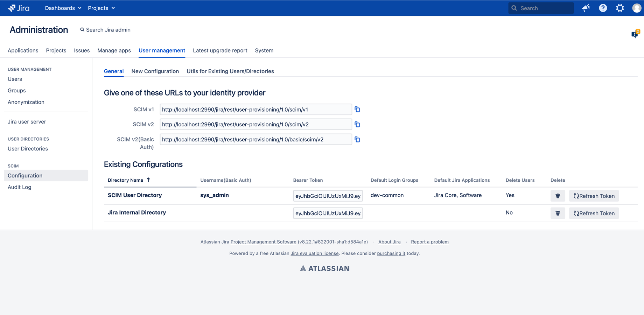Open the help question mark menu
The width and height of the screenshot is (644, 315).
click(603, 8)
